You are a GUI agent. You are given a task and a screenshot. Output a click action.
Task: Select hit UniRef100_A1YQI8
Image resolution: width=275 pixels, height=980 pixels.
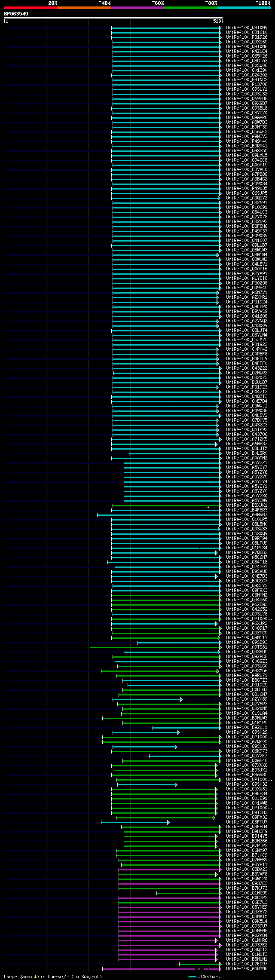247,279
